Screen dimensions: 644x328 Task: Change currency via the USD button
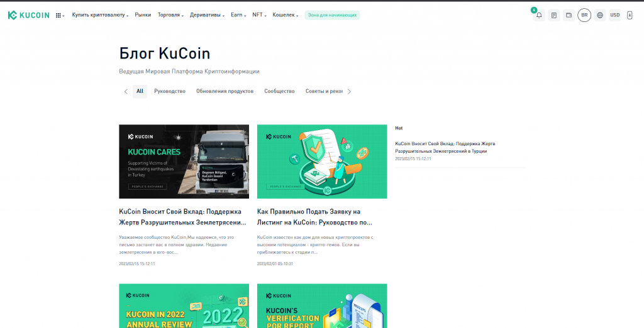tap(615, 15)
